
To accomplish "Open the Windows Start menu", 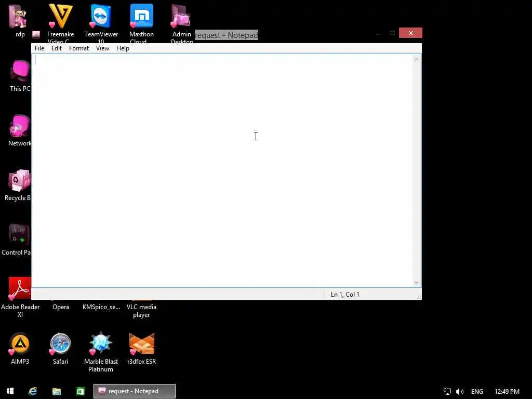I will (x=10, y=391).
